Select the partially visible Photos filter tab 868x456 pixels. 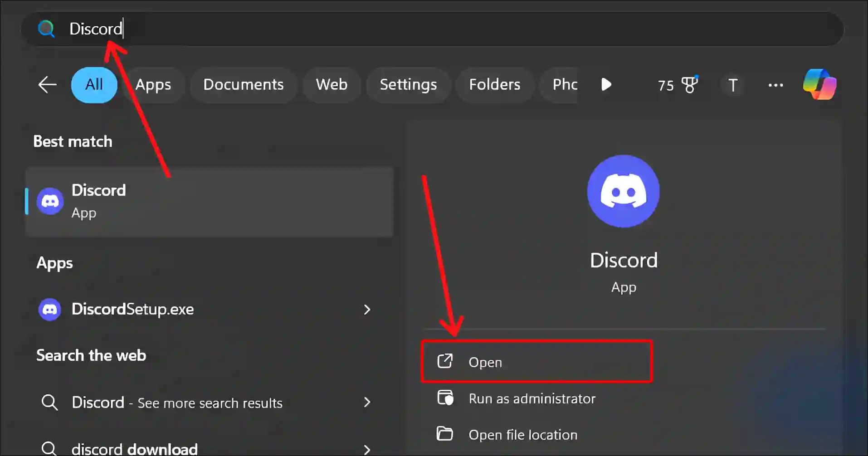[x=559, y=85]
